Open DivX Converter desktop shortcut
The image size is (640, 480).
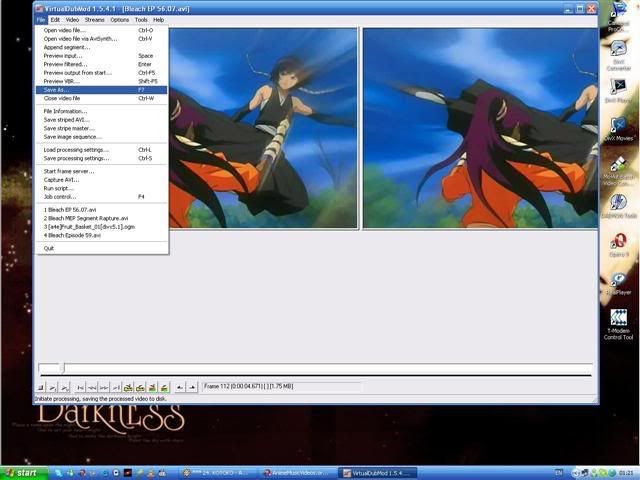(618, 56)
